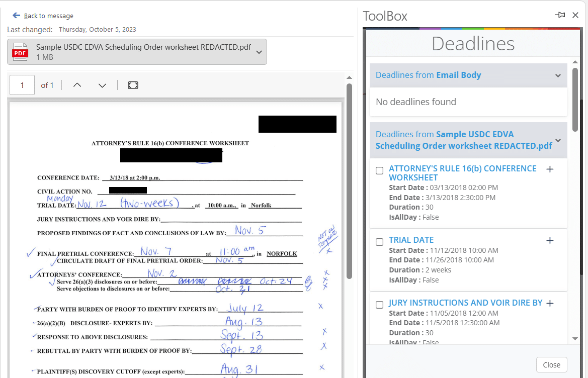Select Jury Instructions and Voir Dire By checkbox
588x378 pixels.
point(380,305)
